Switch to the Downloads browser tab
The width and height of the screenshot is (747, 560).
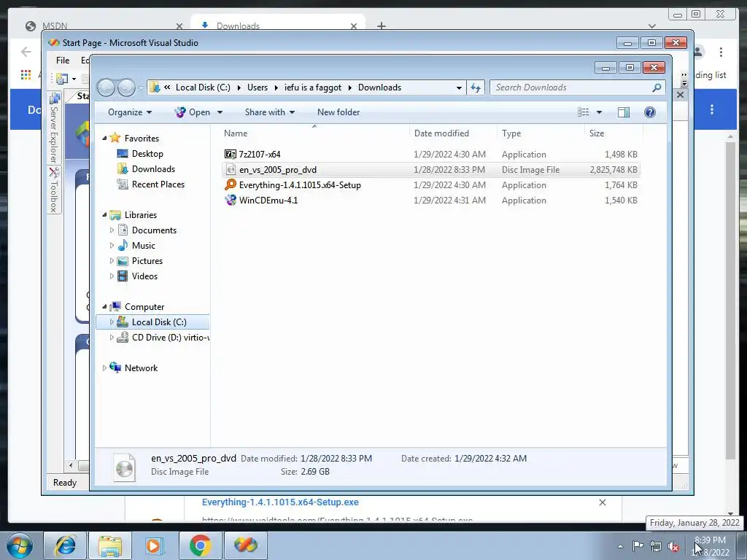[279, 26]
